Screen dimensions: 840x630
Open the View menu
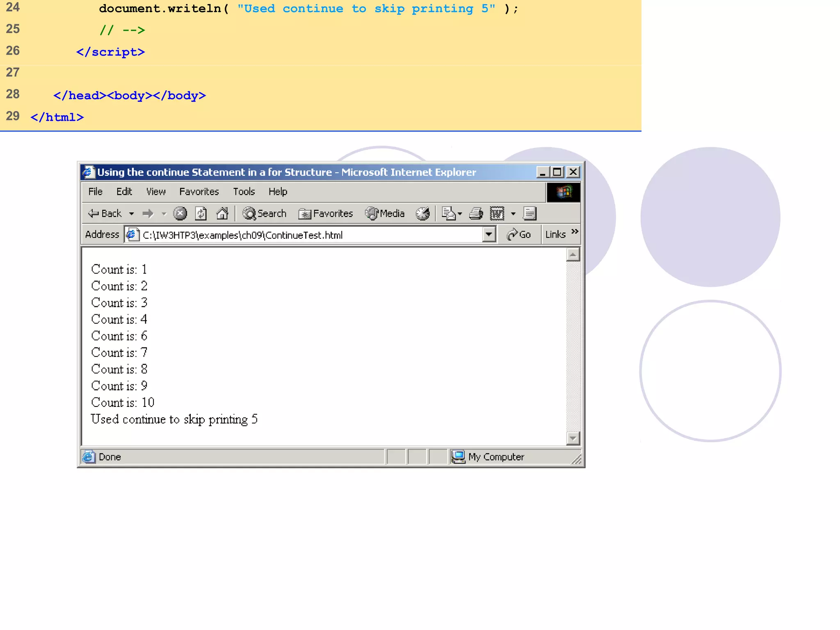tap(156, 192)
